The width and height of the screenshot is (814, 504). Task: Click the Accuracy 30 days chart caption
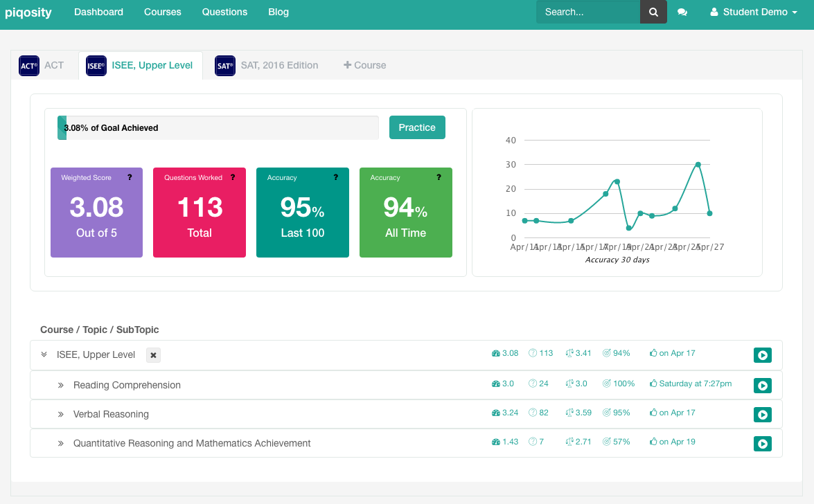tap(617, 260)
